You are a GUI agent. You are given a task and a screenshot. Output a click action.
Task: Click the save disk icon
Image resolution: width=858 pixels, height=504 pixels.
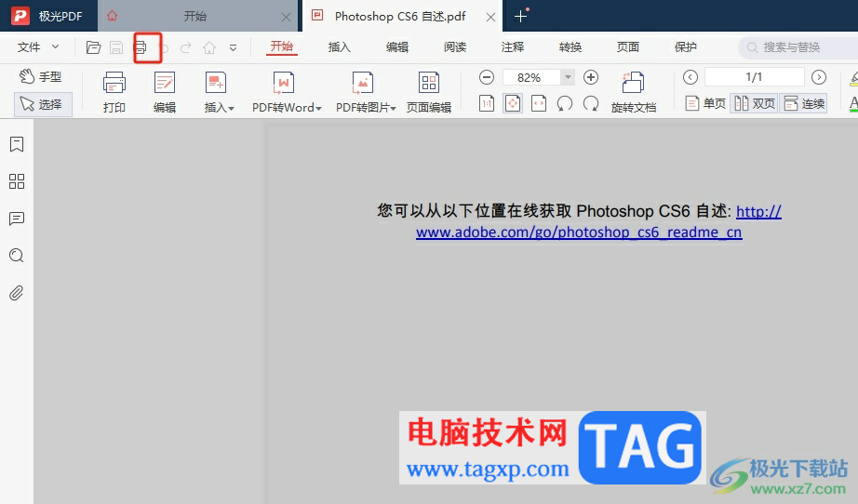click(x=116, y=47)
